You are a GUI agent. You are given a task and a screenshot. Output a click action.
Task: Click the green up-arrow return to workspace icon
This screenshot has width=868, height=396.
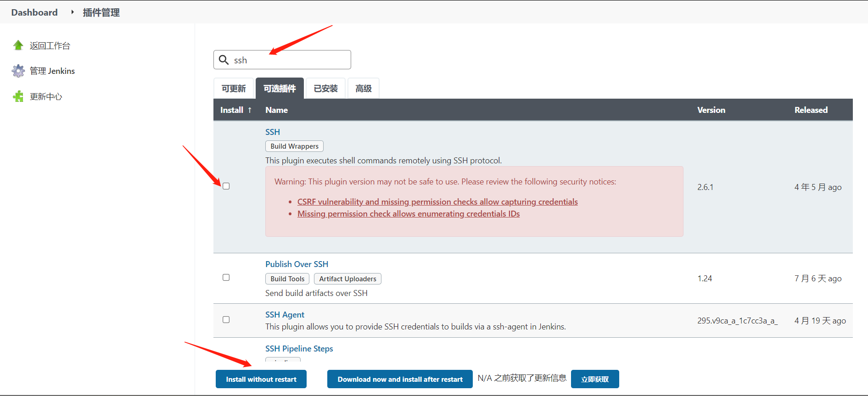(18, 45)
